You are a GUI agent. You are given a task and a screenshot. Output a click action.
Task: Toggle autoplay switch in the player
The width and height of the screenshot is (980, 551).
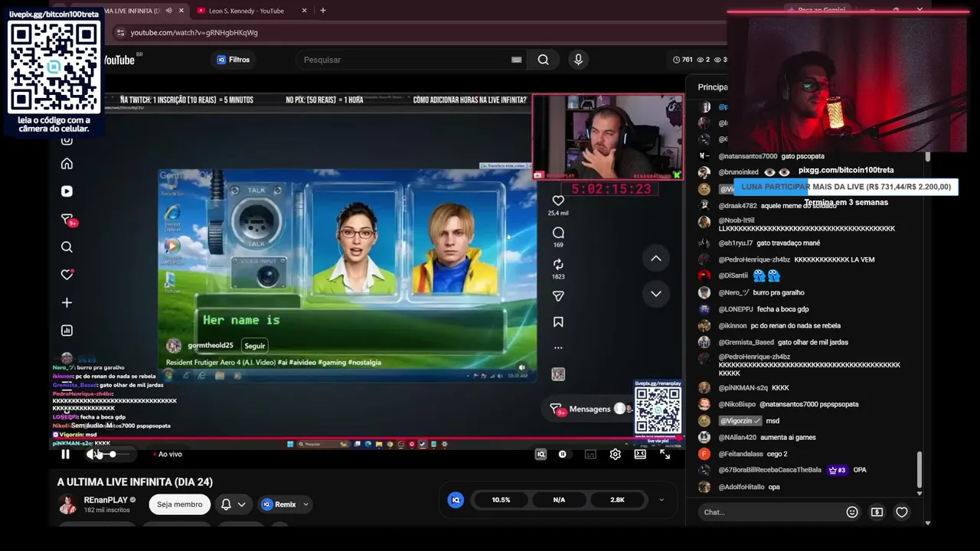(563, 455)
